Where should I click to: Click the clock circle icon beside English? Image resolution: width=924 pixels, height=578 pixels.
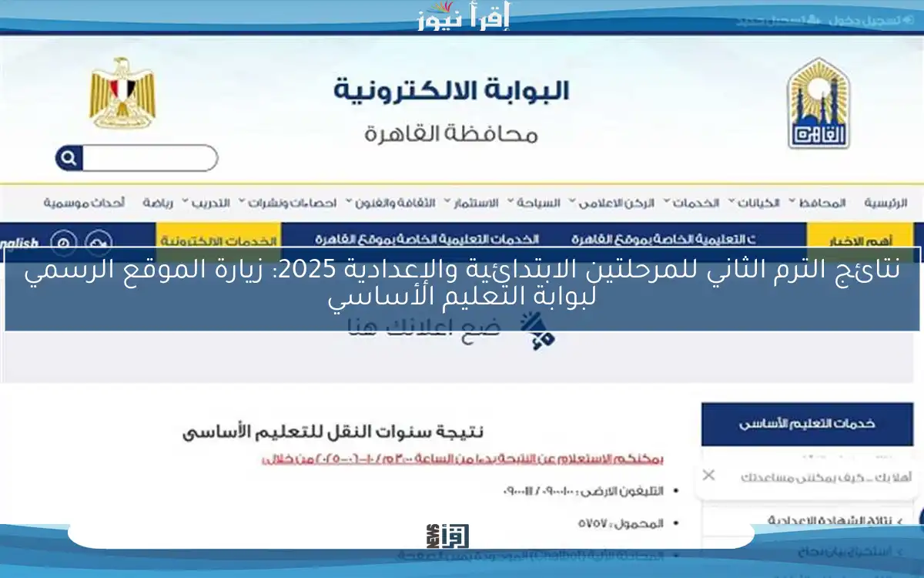point(64,242)
